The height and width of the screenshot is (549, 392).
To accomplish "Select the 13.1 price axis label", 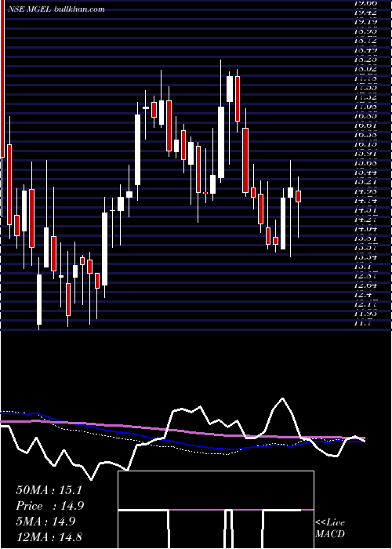I will point(362,267).
